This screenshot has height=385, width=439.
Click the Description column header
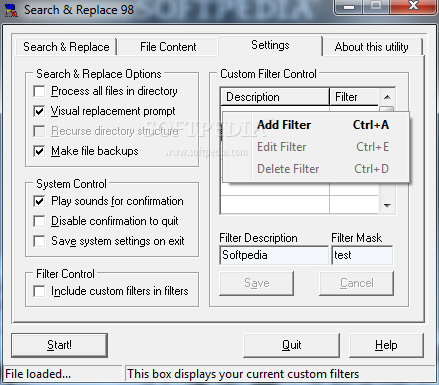(x=275, y=97)
